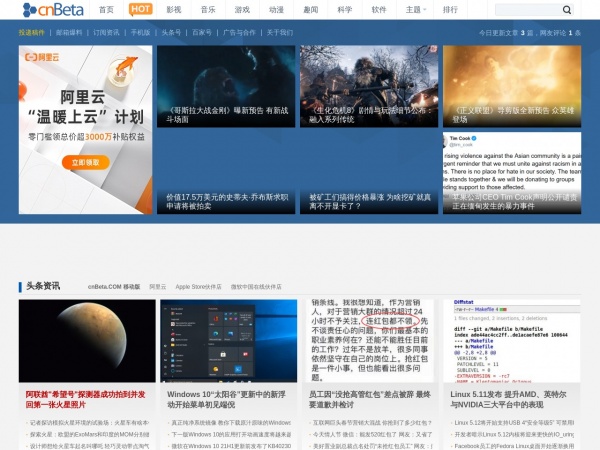The image size is (600, 450).
Task: Go to 动漫 section
Action: click(276, 10)
